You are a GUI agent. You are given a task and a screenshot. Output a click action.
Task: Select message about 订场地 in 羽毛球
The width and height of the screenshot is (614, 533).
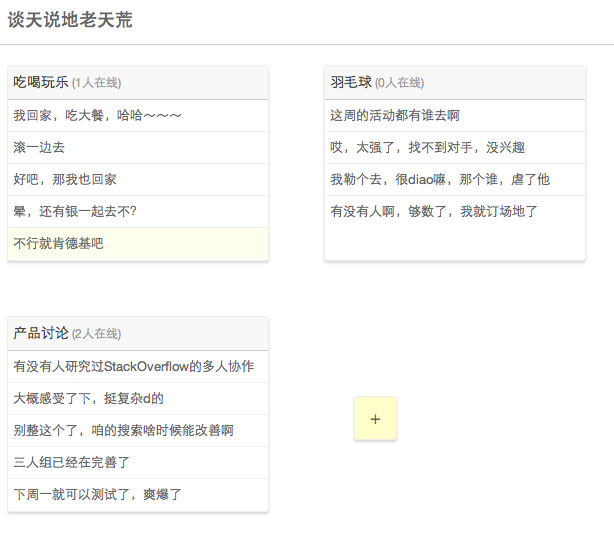click(435, 212)
